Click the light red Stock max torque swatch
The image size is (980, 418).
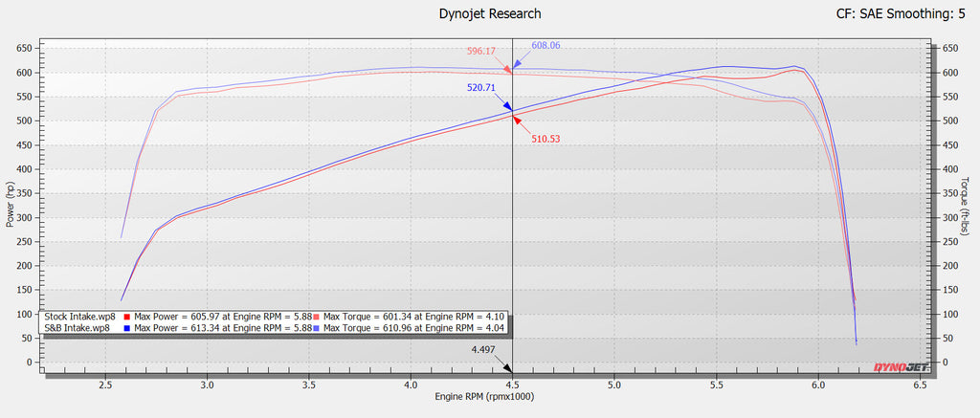tap(317, 316)
